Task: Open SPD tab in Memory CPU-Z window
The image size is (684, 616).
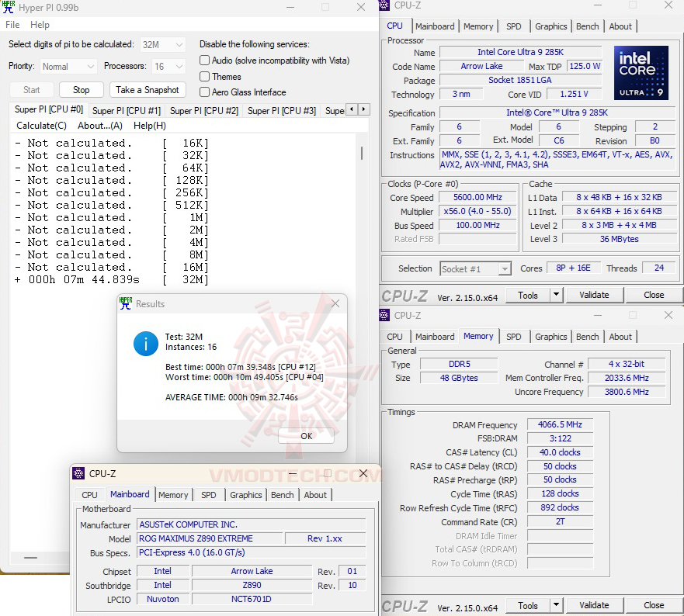Action: click(x=514, y=337)
